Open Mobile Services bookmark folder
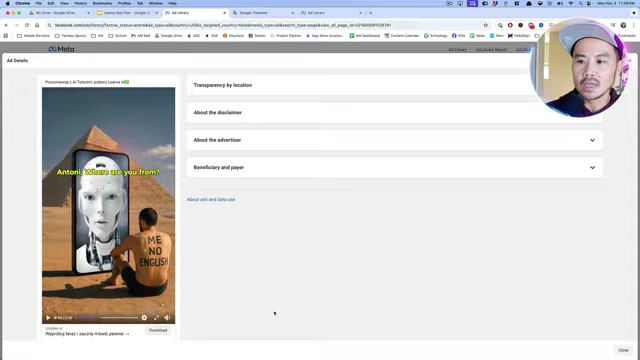Screen dimensions: 640x360 point(33,36)
